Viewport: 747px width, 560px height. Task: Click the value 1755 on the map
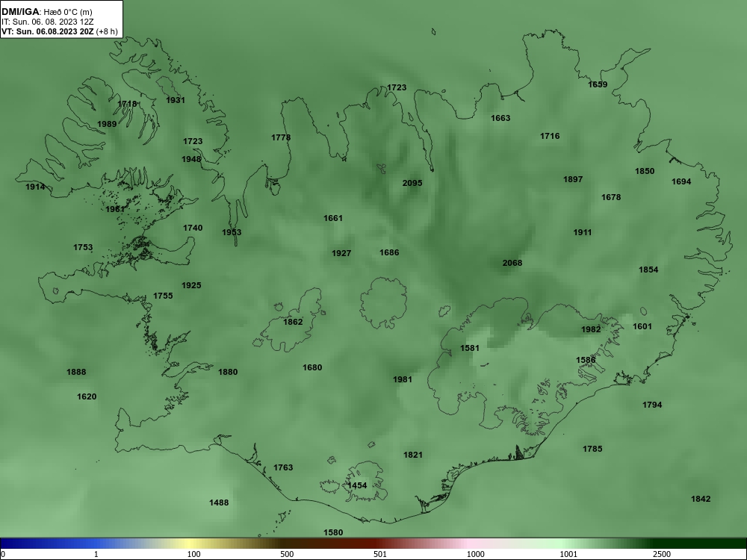coord(163,296)
